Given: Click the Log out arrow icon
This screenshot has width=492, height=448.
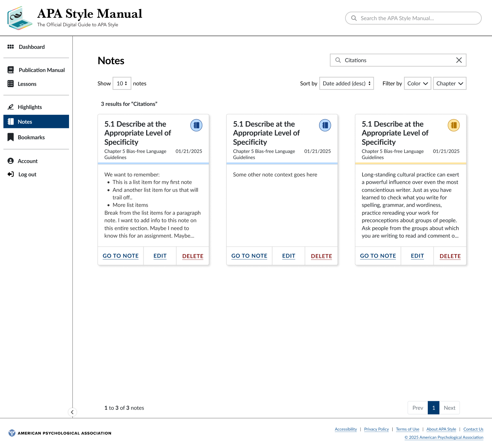Looking at the screenshot, I should point(11,174).
